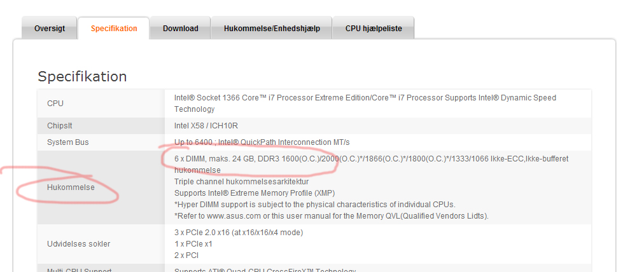The image size is (644, 272).
Task: Click the 3 x PCIe 2.0 x16 line
Action: tap(239, 233)
